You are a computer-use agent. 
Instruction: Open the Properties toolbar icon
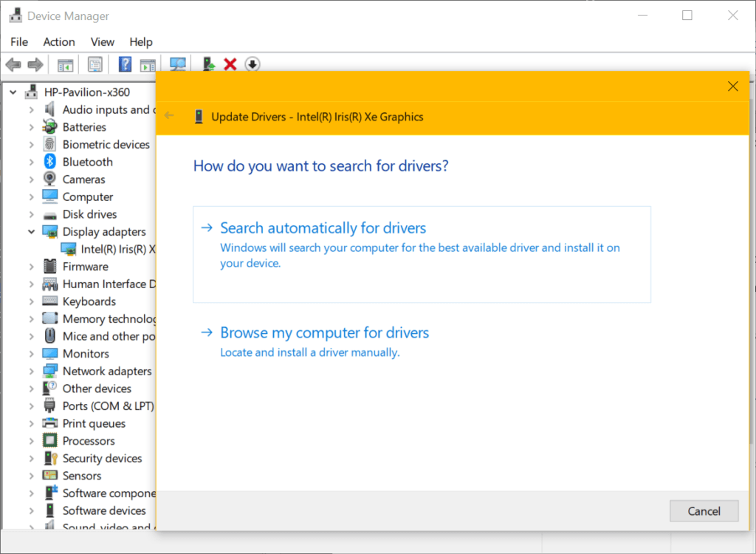click(95, 64)
